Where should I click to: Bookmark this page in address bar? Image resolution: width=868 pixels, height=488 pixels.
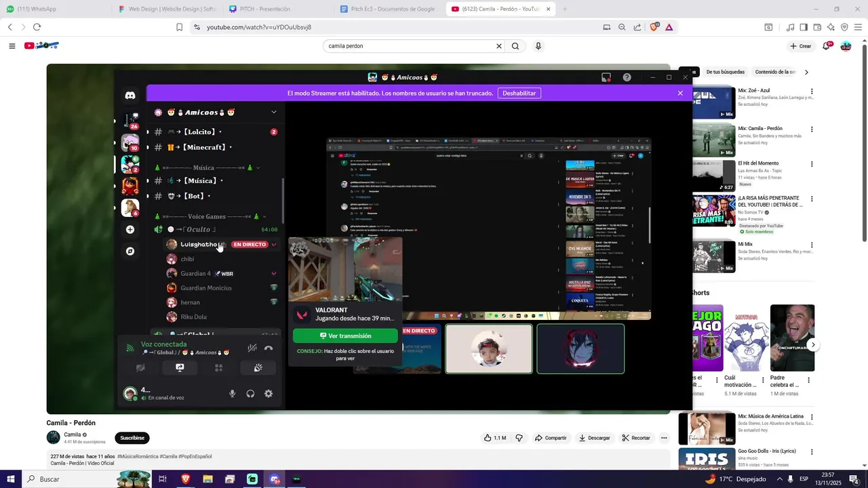click(x=179, y=27)
